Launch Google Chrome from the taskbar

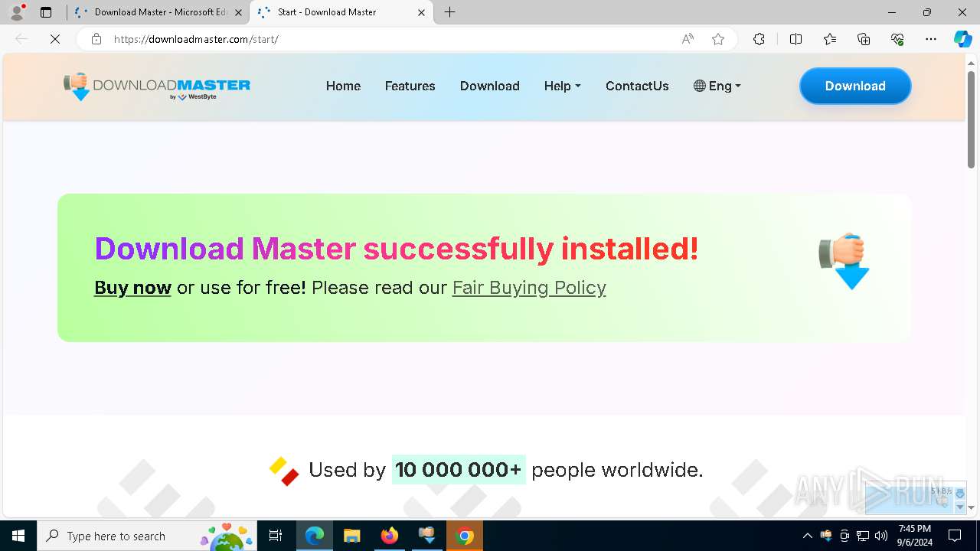tap(464, 536)
